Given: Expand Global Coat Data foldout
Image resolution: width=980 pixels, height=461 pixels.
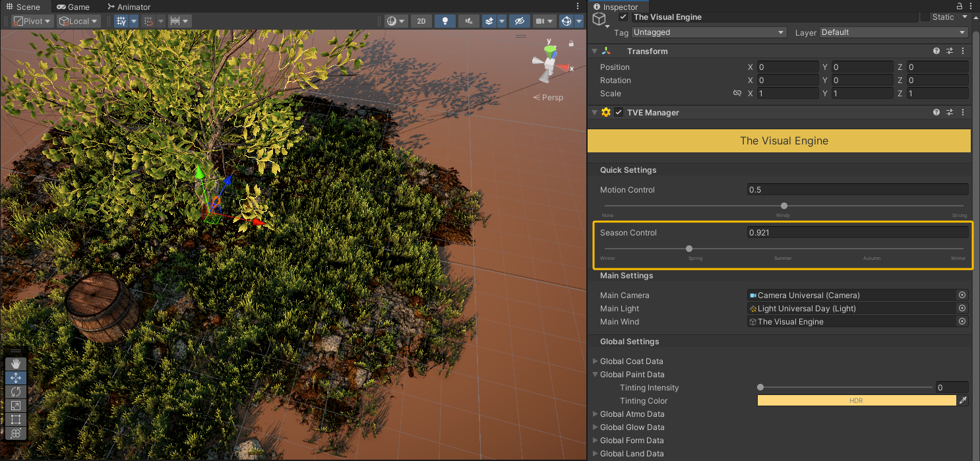Looking at the screenshot, I should (x=596, y=361).
